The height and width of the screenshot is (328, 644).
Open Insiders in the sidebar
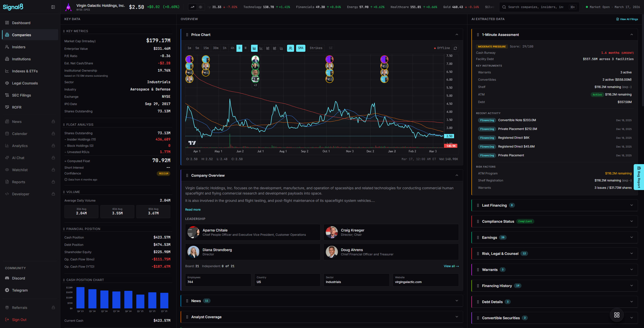[x=30, y=47]
